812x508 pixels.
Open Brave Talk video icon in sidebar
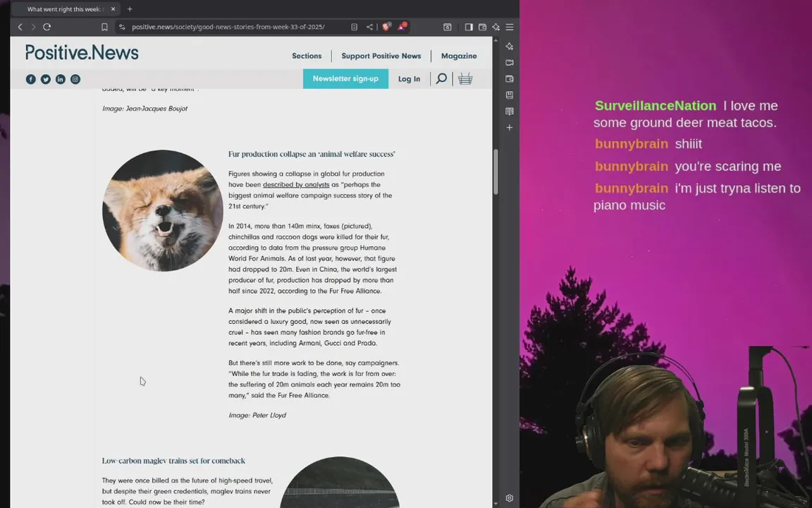(510, 63)
